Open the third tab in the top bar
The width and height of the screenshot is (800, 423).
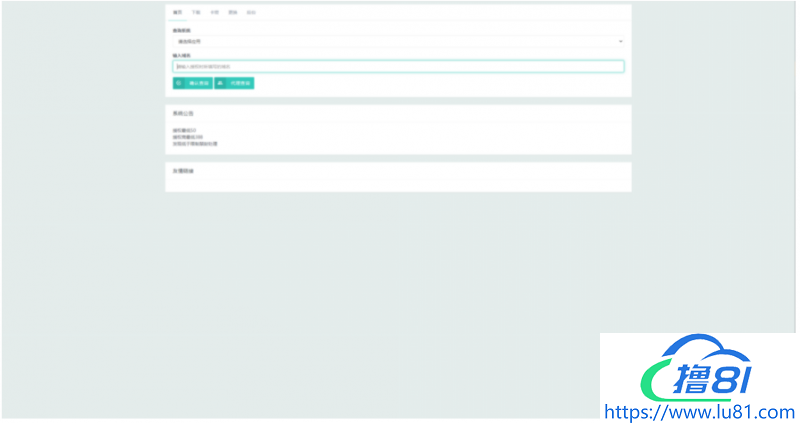click(x=214, y=14)
